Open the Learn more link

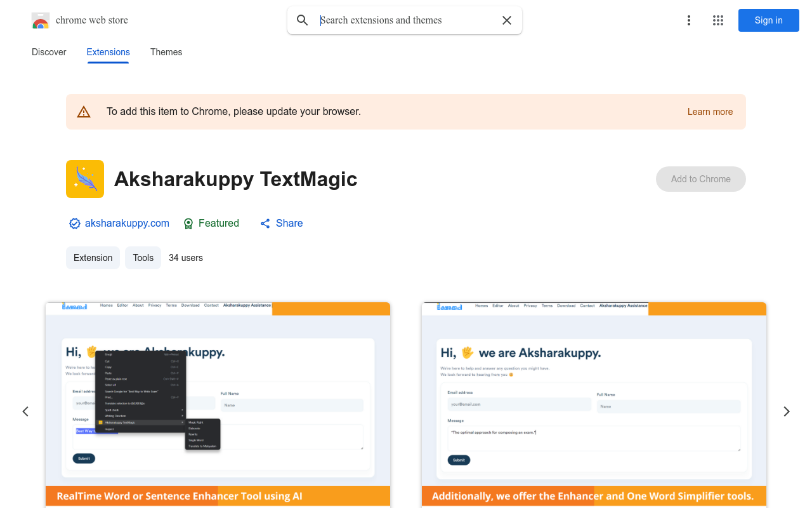710,112
